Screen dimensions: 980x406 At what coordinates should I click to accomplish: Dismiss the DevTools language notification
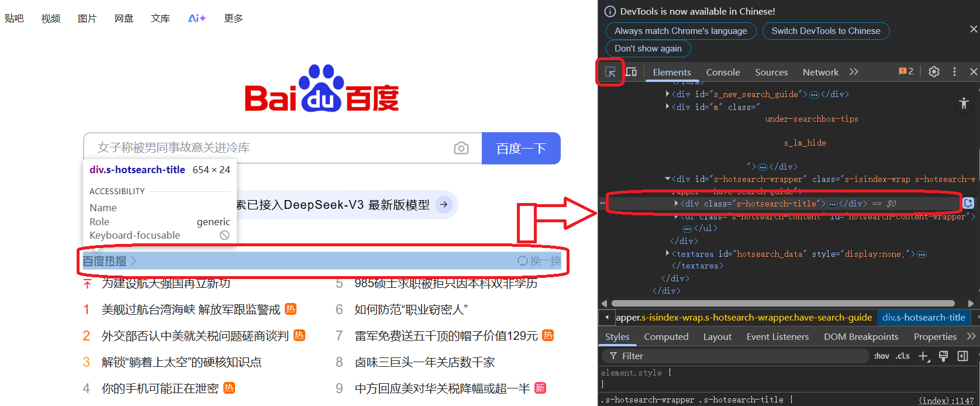click(x=973, y=29)
